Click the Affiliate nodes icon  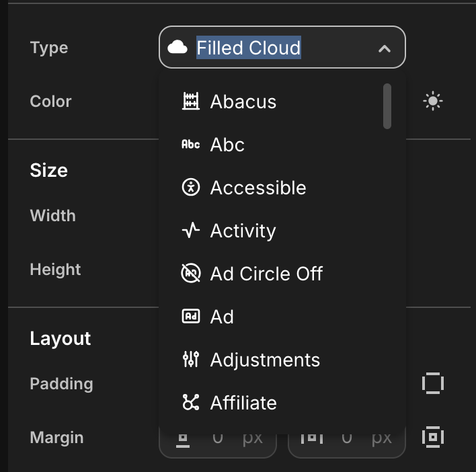pyautogui.click(x=191, y=402)
